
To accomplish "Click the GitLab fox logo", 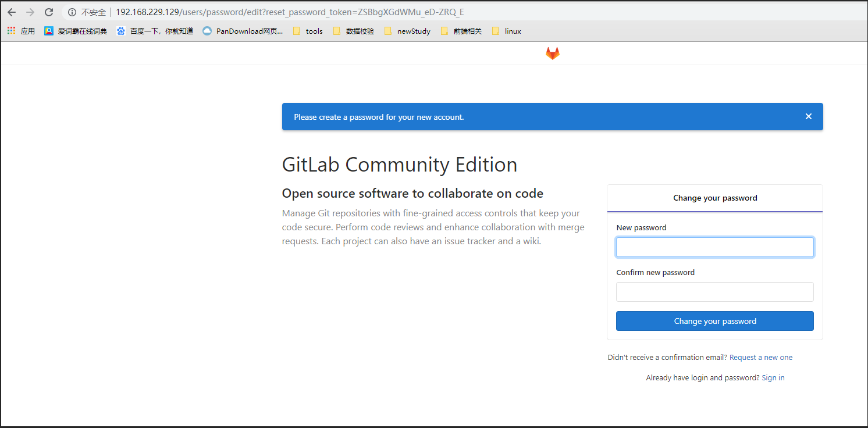I will 552,53.
